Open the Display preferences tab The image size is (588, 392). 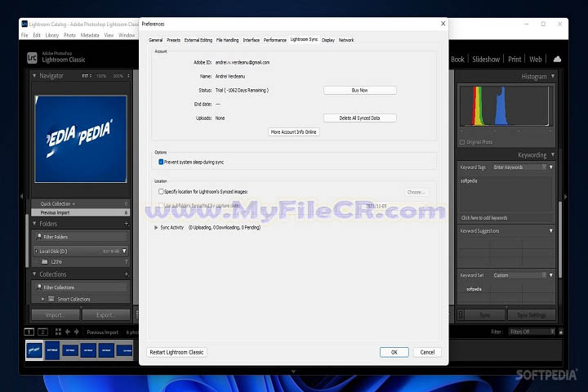coord(328,40)
